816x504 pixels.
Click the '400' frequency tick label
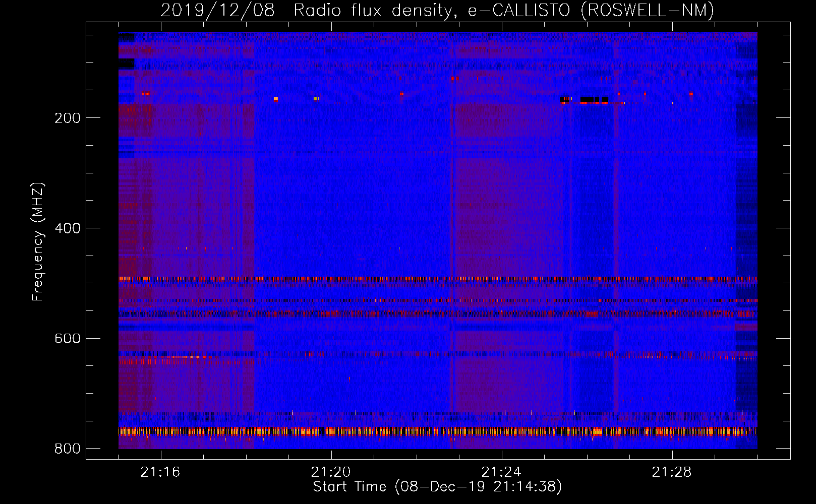[x=68, y=228]
